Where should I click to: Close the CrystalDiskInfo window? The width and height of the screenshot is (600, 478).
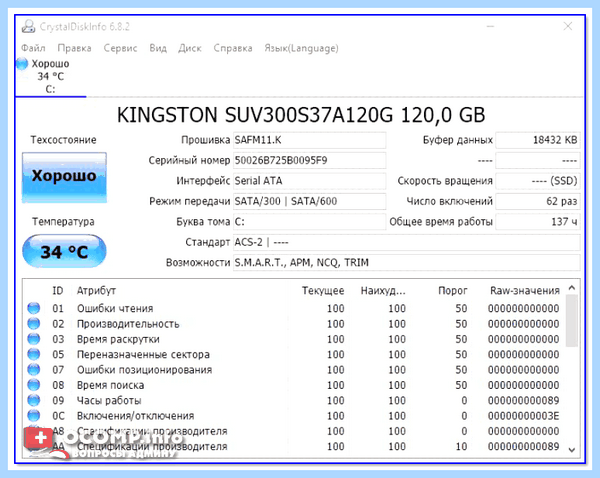(568, 26)
